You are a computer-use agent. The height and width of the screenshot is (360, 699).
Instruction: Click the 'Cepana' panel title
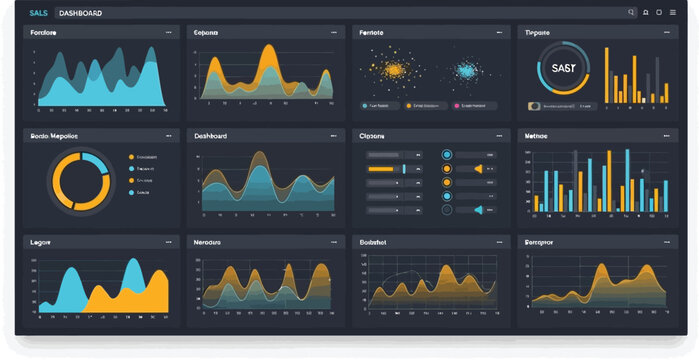click(x=206, y=33)
